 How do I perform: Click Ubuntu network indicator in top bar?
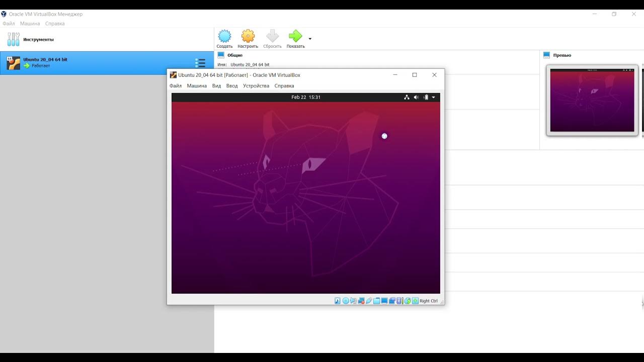tap(407, 97)
